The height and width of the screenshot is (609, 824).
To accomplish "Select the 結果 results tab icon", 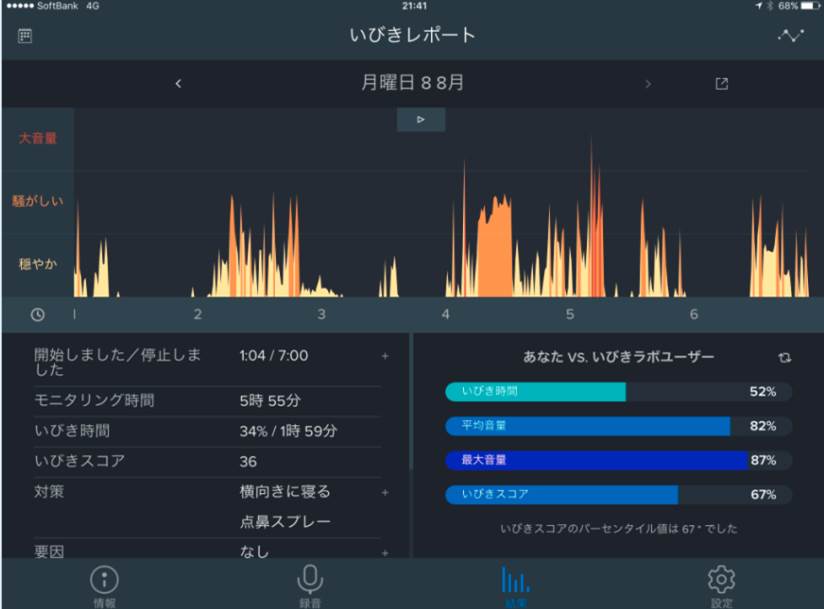I will (x=515, y=582).
